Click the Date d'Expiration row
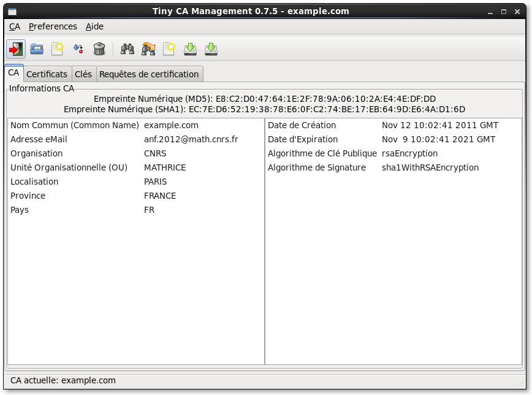Image resolution: width=532 pixels, height=395 pixels. 303,139
